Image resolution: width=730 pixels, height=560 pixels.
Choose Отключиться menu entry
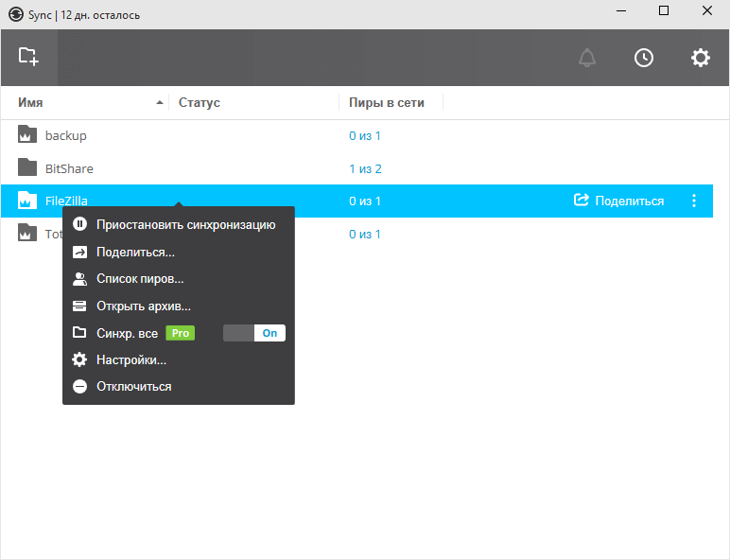(133, 387)
